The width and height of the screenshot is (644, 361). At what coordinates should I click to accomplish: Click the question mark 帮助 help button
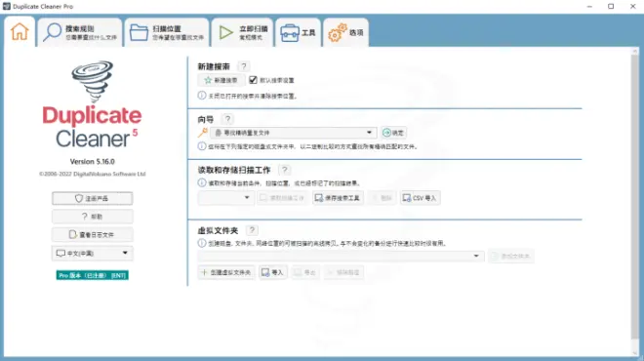[93, 217]
